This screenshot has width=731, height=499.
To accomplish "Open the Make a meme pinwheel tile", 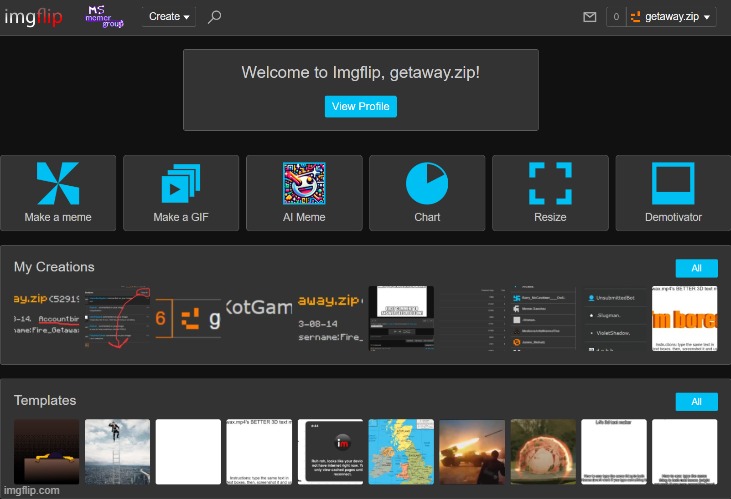I will coord(58,193).
